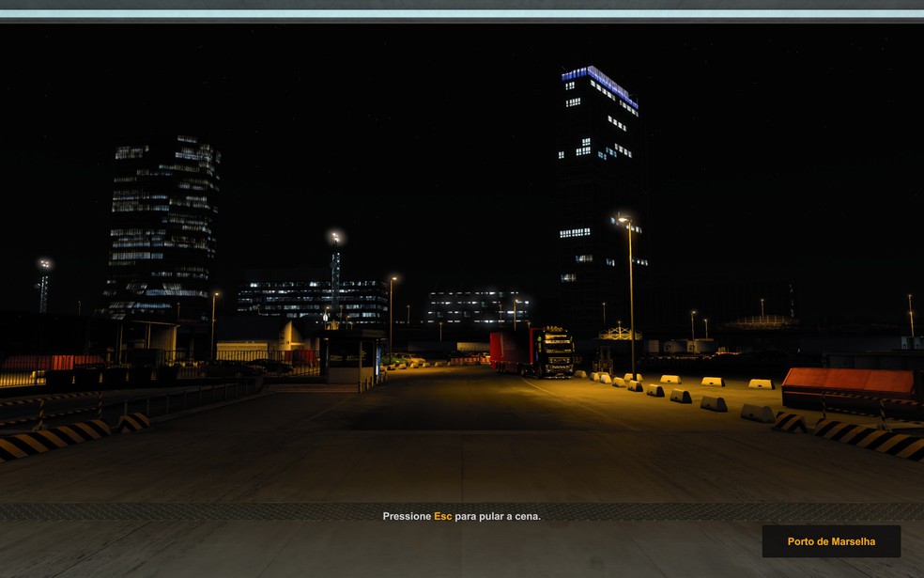Click the orange container on the right
Image resolution: width=924 pixels, height=578 pixels.
tap(848, 383)
